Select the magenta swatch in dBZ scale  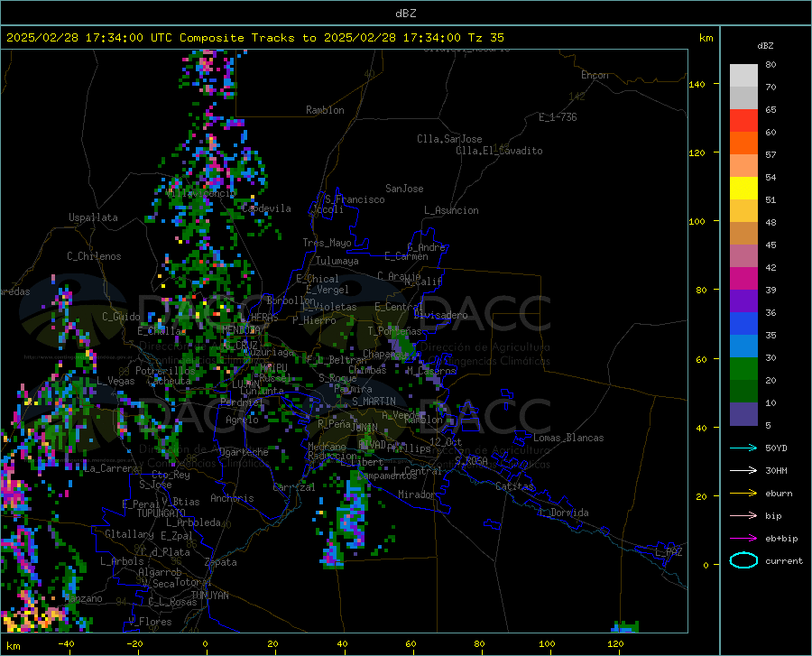[x=743, y=279]
